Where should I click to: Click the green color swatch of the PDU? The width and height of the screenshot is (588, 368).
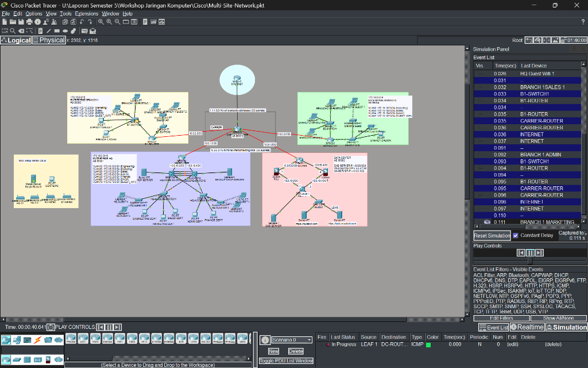[428, 344]
